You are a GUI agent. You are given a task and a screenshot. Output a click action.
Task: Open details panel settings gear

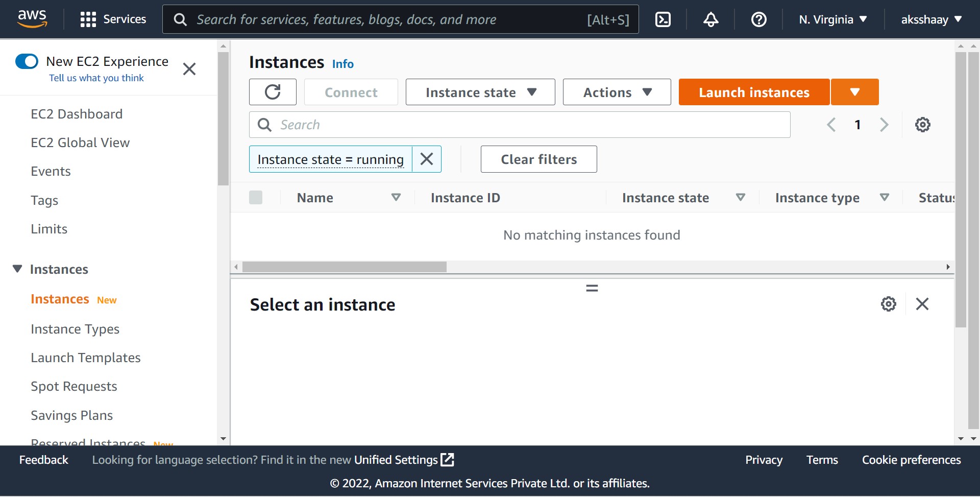coord(888,304)
